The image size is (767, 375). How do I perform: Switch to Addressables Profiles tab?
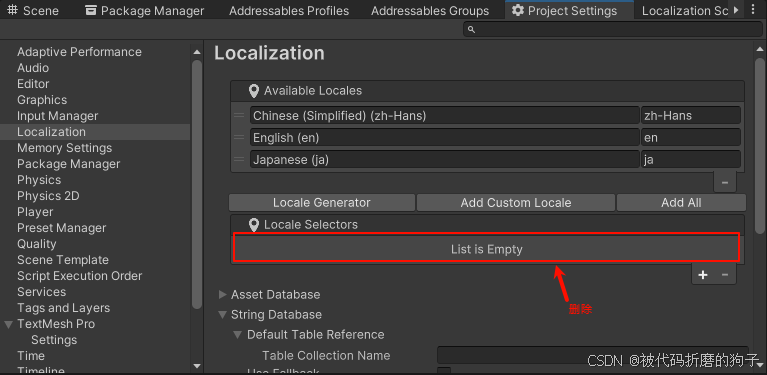289,10
